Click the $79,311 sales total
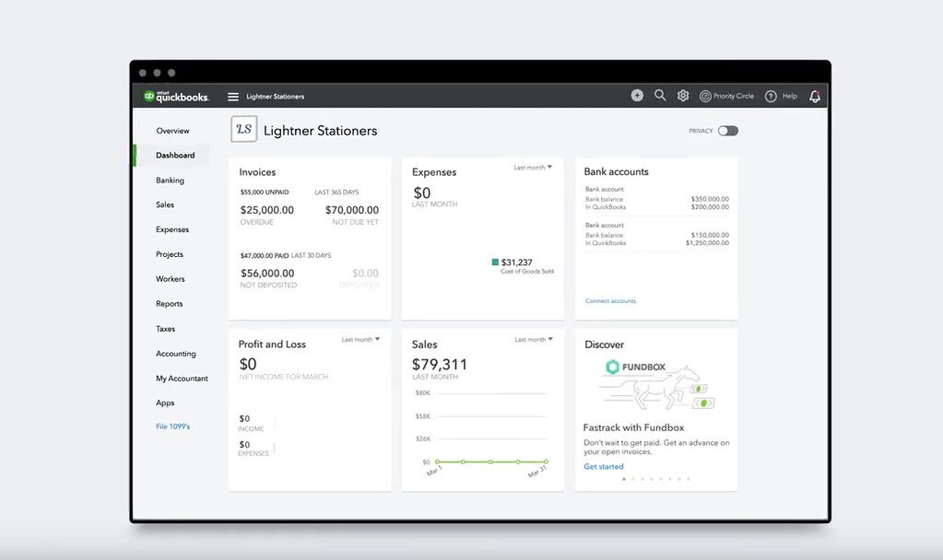 point(439,364)
